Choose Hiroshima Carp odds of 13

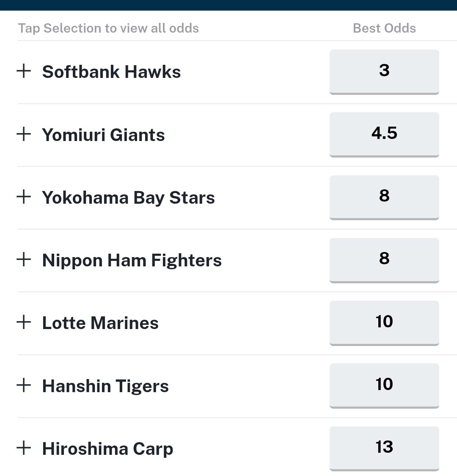tap(384, 448)
